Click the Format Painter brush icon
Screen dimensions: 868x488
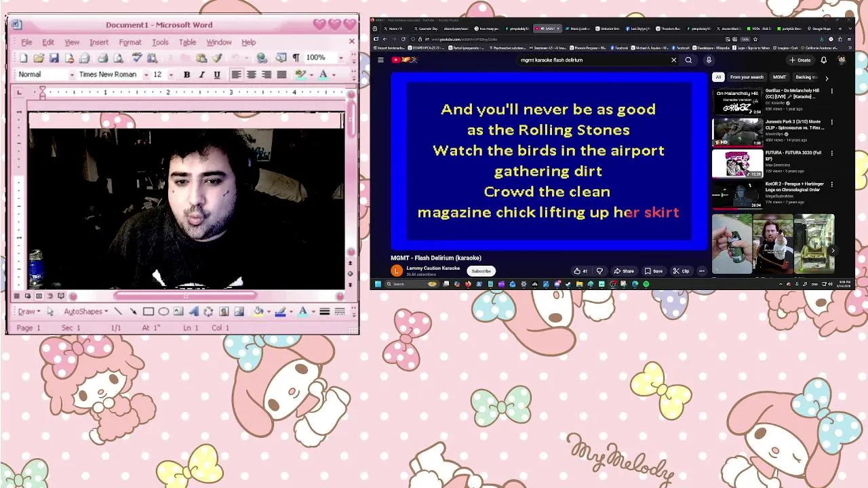click(217, 58)
